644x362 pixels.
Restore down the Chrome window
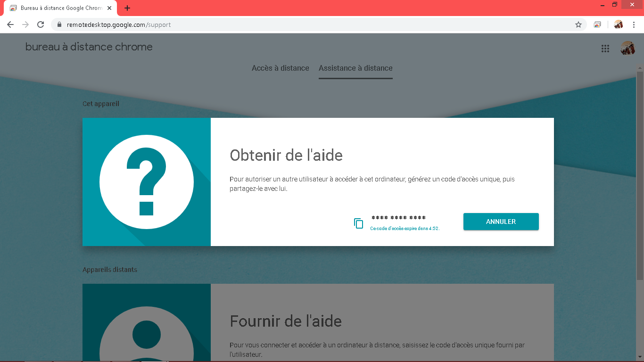click(615, 4)
